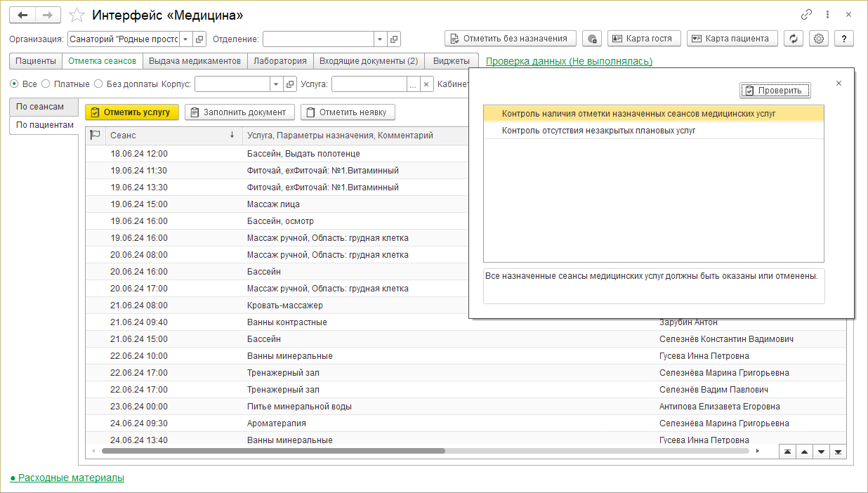This screenshot has width=868, height=493.
Task: Click the refresh arrows icon in toolbar
Action: pyautogui.click(x=794, y=39)
